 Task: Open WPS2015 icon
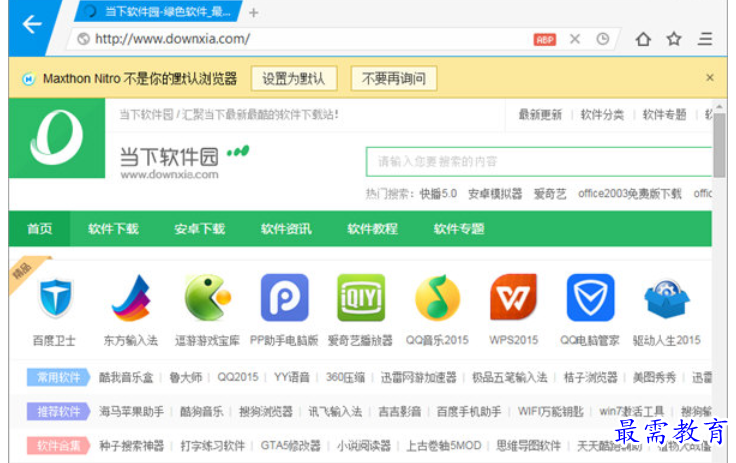[514, 298]
